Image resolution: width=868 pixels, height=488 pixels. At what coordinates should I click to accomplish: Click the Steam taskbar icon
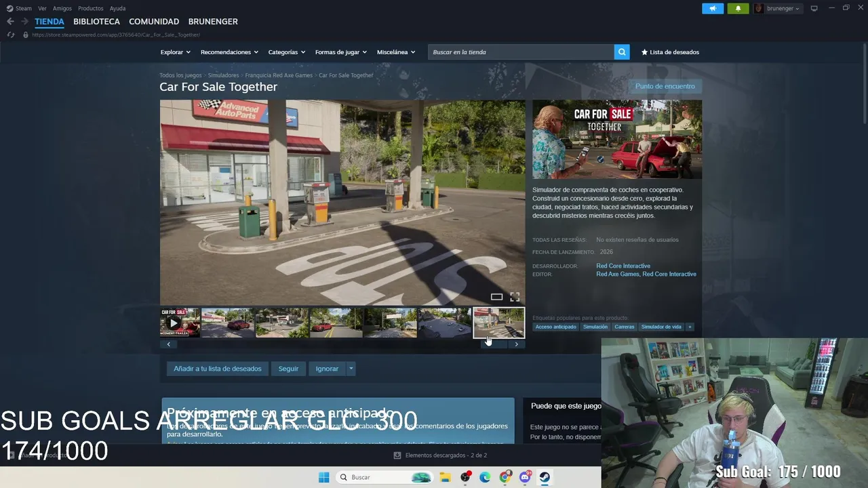tap(545, 477)
